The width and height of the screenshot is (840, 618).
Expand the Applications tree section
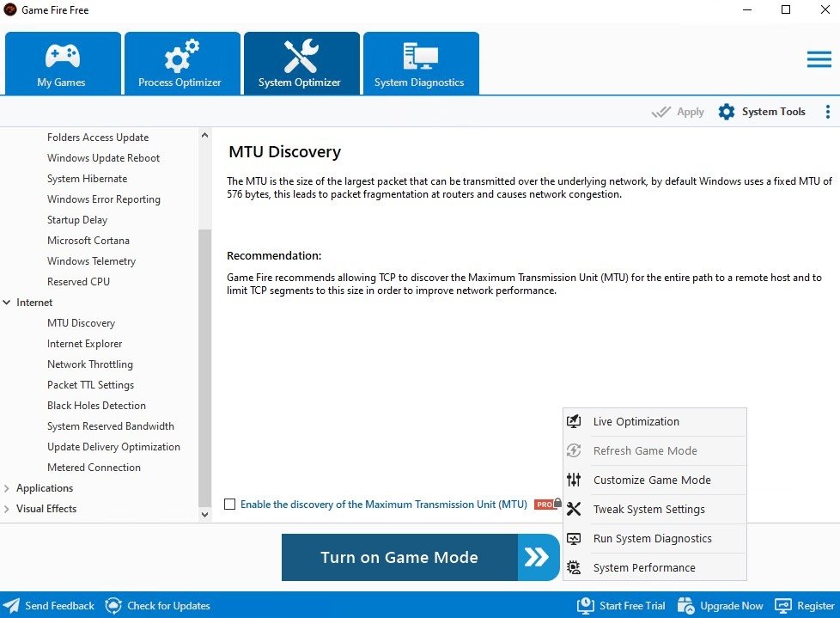[6, 488]
